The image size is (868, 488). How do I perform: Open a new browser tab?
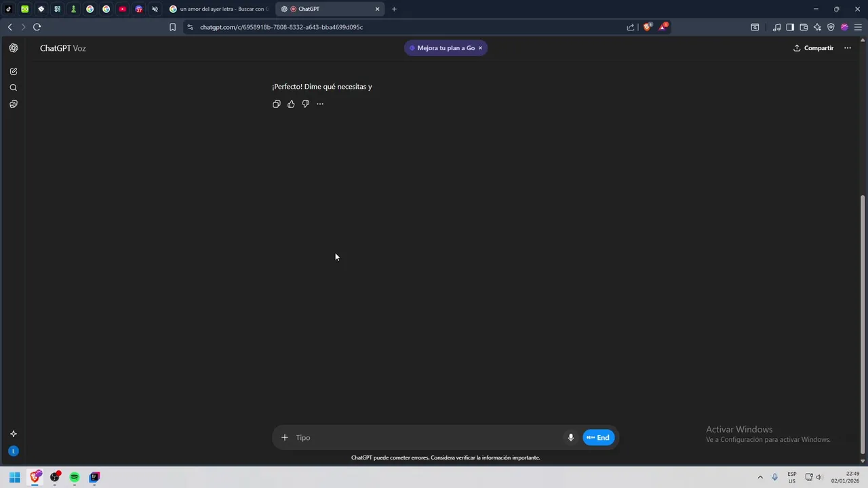pyautogui.click(x=394, y=9)
